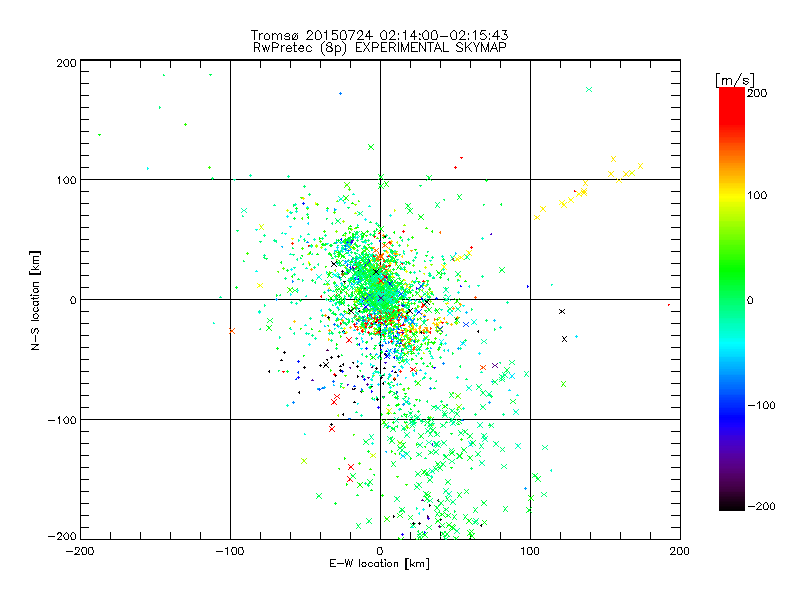Click the plot origin where zero lines cross
Screen dimensions: 800x600
pyautogui.click(x=380, y=299)
